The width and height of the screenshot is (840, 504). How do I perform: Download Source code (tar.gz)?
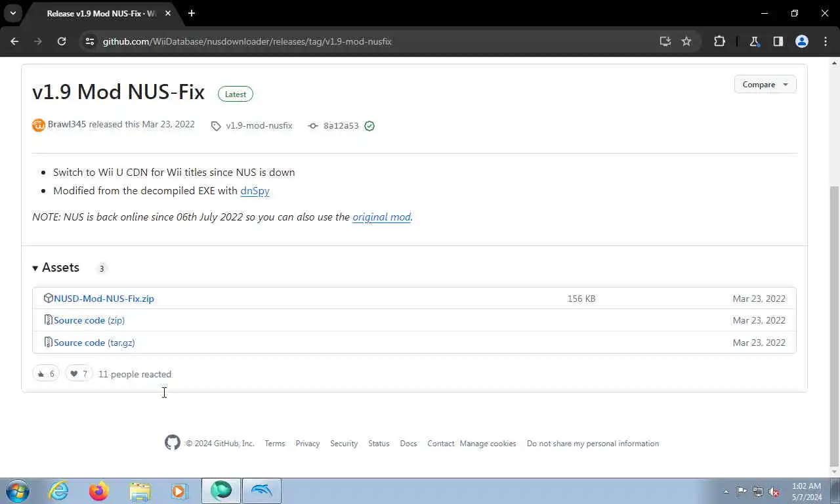point(94,343)
